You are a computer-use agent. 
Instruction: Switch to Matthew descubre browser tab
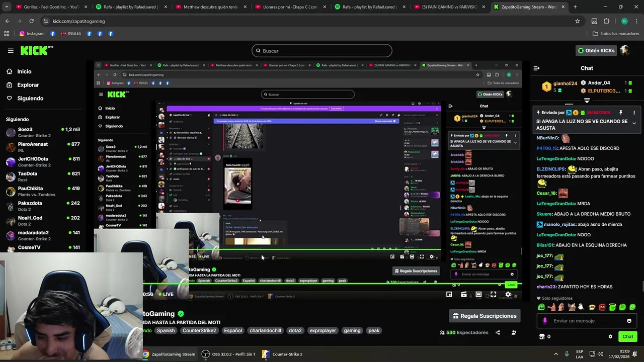[x=211, y=7]
